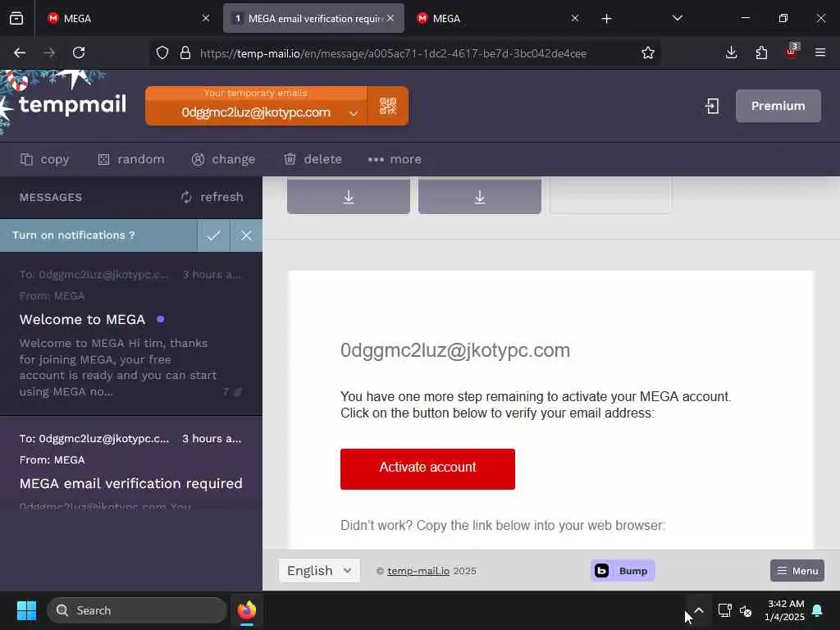Show site security padlock information
This screenshot has height=630, width=840.
[185, 52]
